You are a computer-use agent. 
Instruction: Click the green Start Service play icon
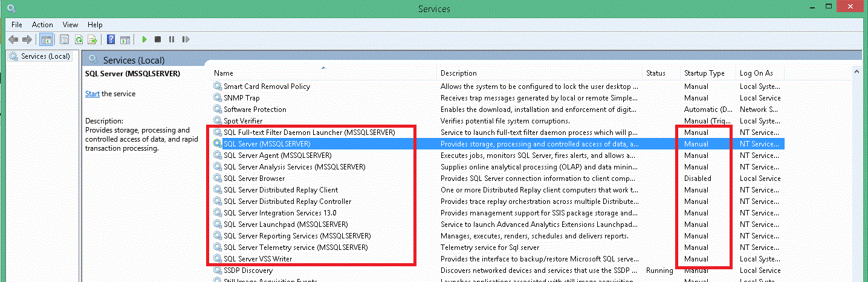[x=144, y=39]
